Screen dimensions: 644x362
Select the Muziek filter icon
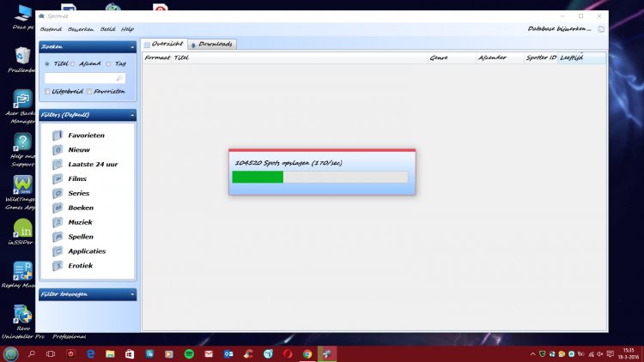(x=58, y=222)
